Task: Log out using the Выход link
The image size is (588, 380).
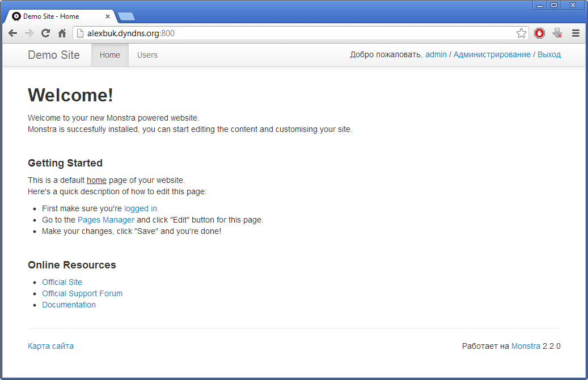Action: 549,54
